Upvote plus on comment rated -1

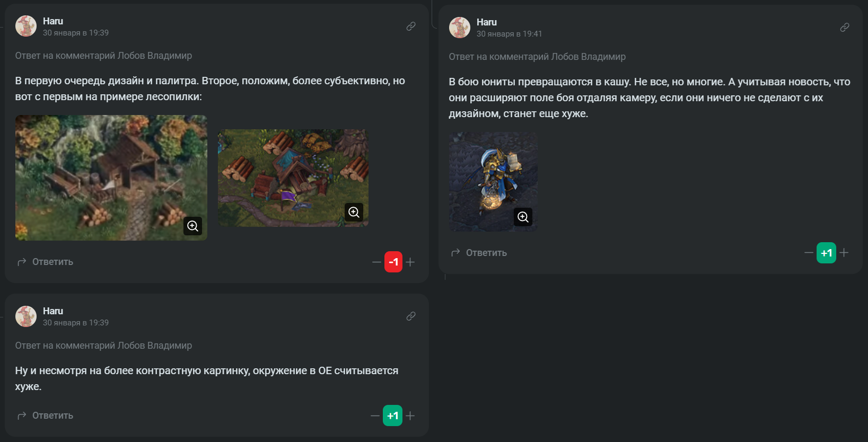410,262
